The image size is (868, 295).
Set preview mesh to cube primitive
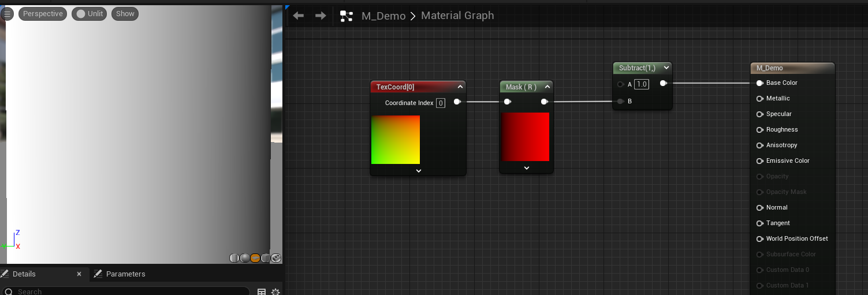coord(266,258)
